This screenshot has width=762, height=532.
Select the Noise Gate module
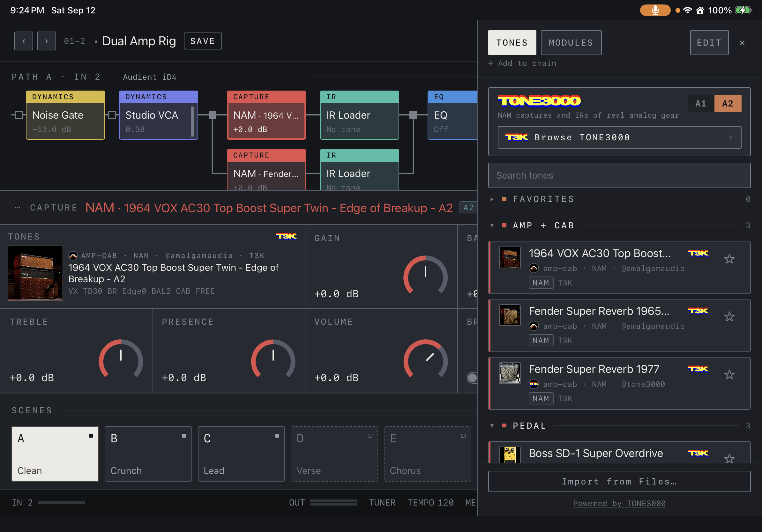point(65,115)
